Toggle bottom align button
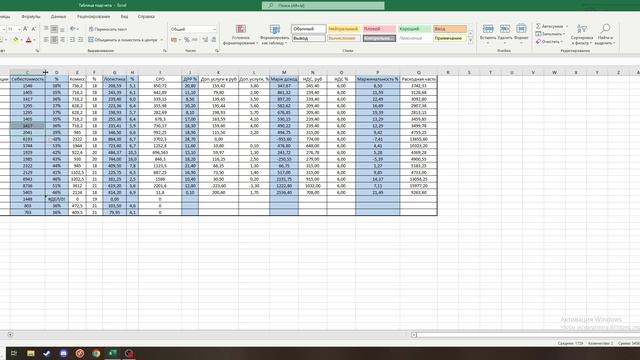The height and width of the screenshot is (360, 640). coord(62,29)
